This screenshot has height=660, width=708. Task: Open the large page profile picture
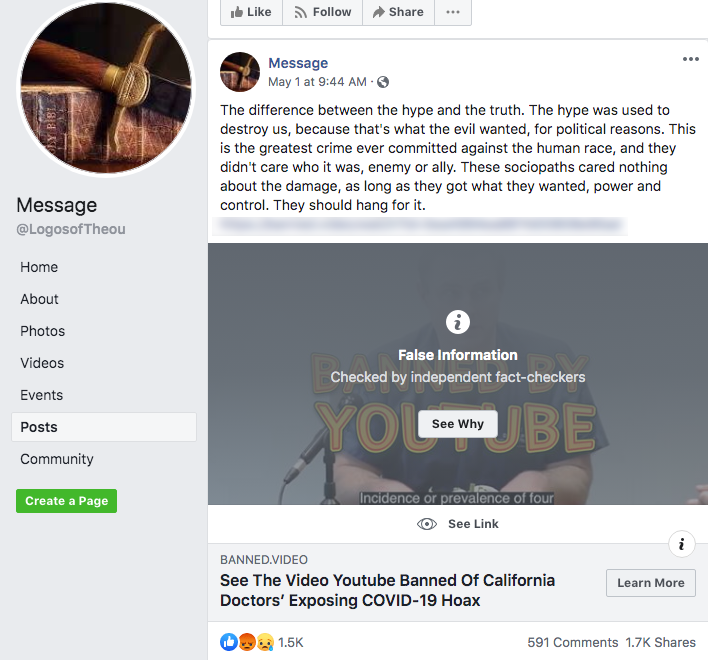106,86
